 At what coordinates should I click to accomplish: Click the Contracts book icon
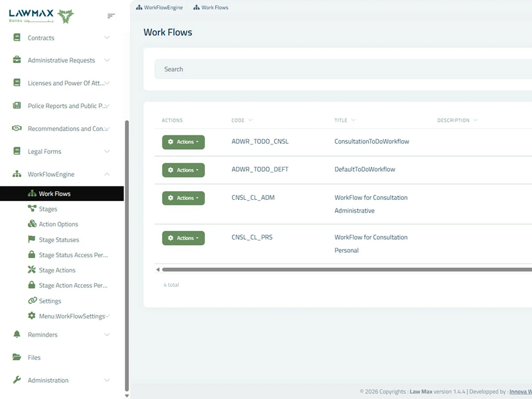coord(17,38)
